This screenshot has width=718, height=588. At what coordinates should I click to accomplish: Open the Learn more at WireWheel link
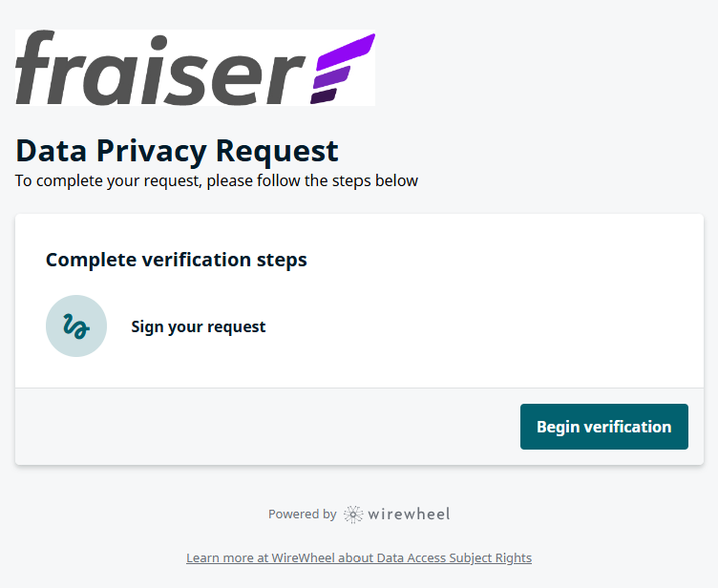[x=358, y=558]
